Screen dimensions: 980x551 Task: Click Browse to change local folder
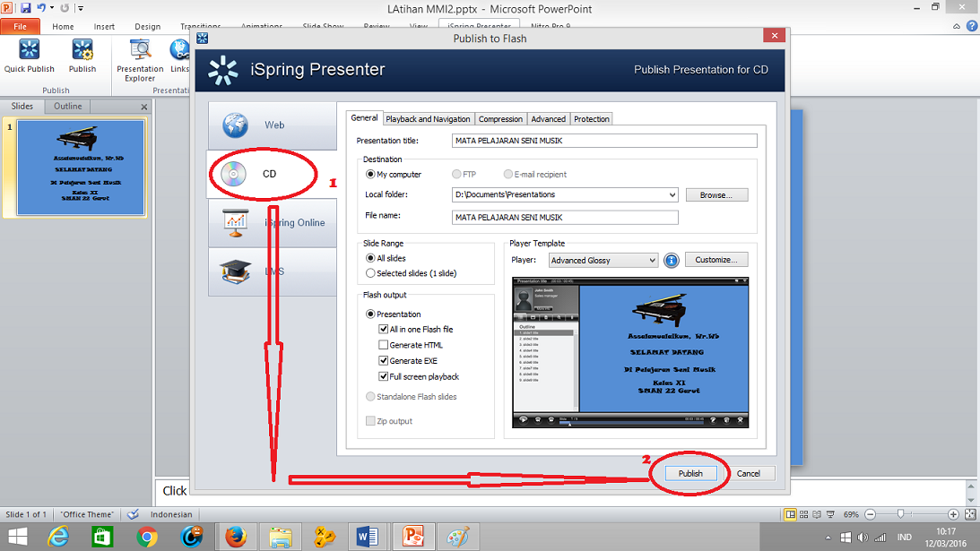point(715,194)
